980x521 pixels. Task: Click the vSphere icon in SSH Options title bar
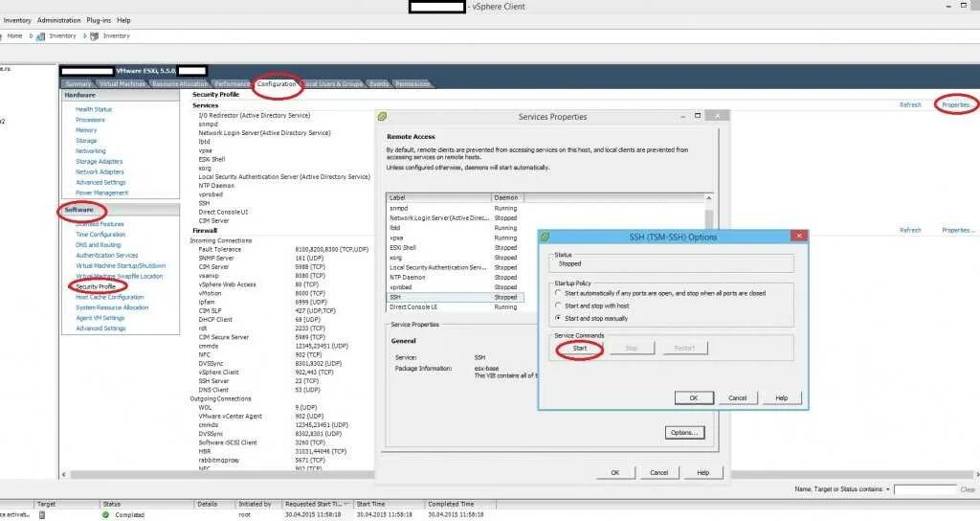[545, 238]
